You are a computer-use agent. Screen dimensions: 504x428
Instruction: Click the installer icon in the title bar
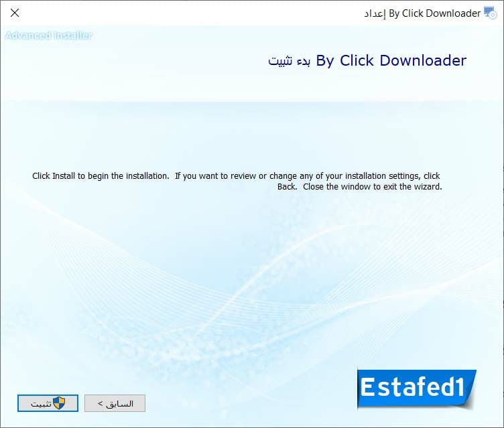490,13
